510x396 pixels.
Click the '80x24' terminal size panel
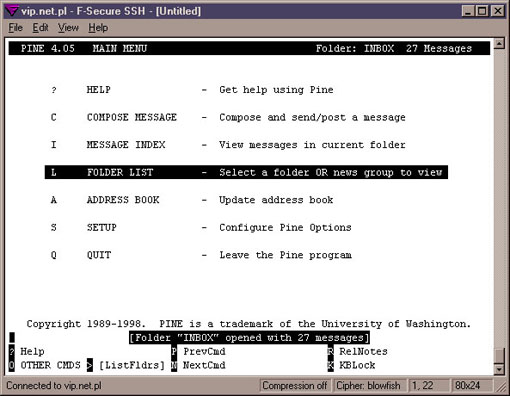[x=471, y=385]
